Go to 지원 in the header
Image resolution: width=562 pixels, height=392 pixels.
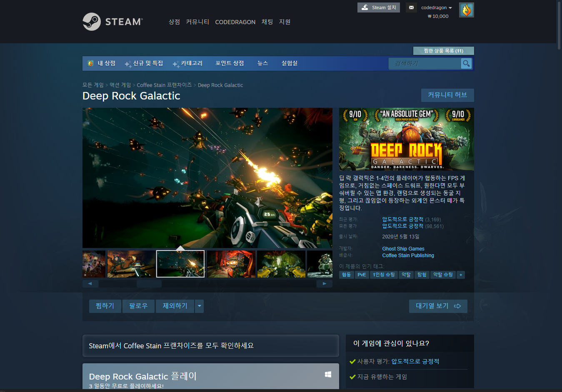[x=285, y=22]
